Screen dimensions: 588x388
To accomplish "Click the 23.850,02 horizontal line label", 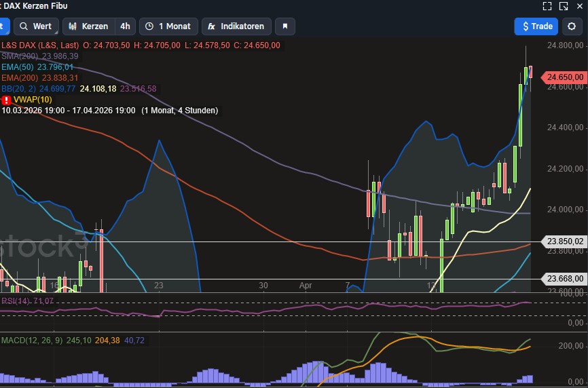I will 565,241.
